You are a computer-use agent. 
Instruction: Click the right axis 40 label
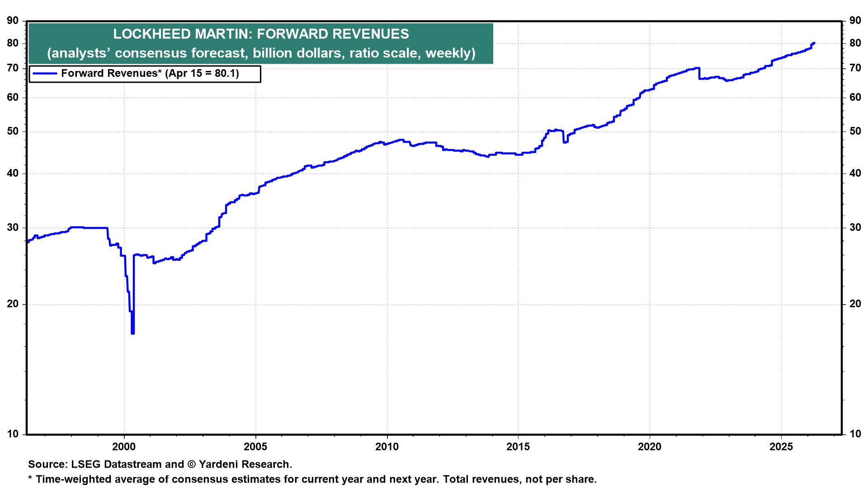coord(854,174)
